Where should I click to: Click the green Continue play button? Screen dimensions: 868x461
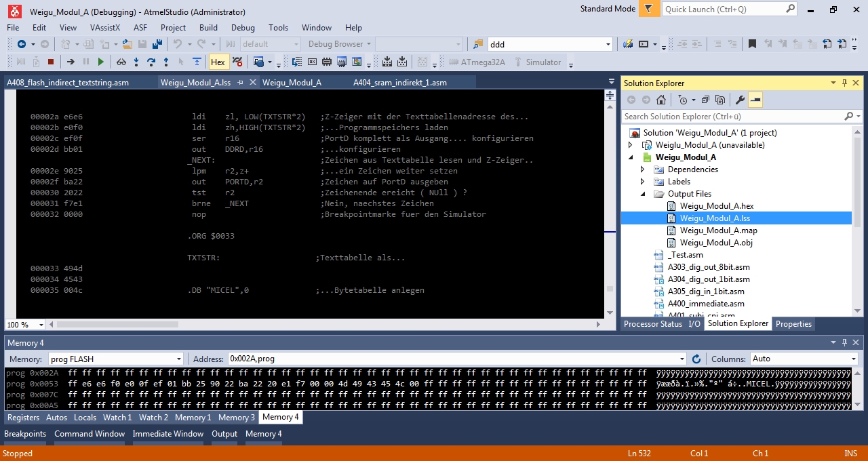click(101, 62)
